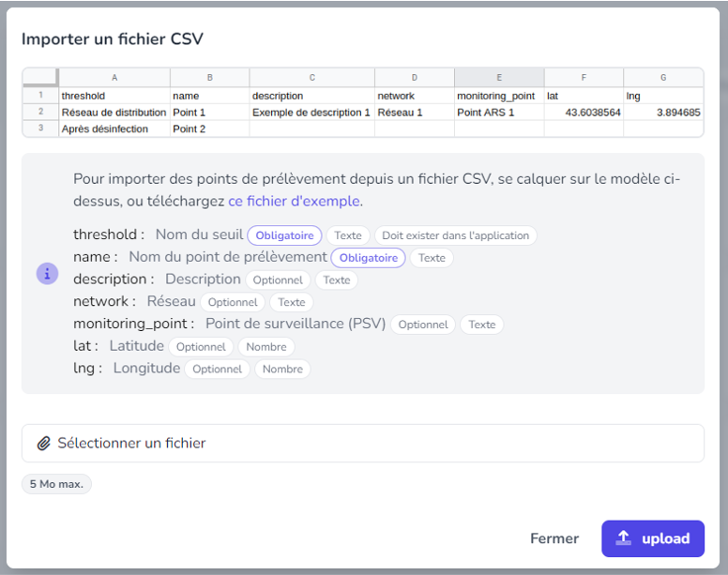Image resolution: width=728 pixels, height=575 pixels.
Task: Click the Texte tag for network
Action: tap(292, 302)
